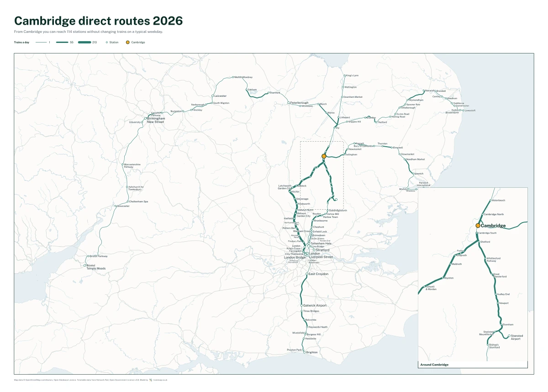
Task: Click the Ely station circle
Action: click(334, 128)
